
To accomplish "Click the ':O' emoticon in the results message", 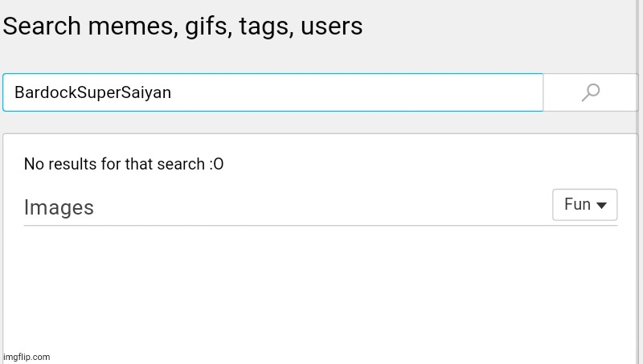I will (216, 164).
